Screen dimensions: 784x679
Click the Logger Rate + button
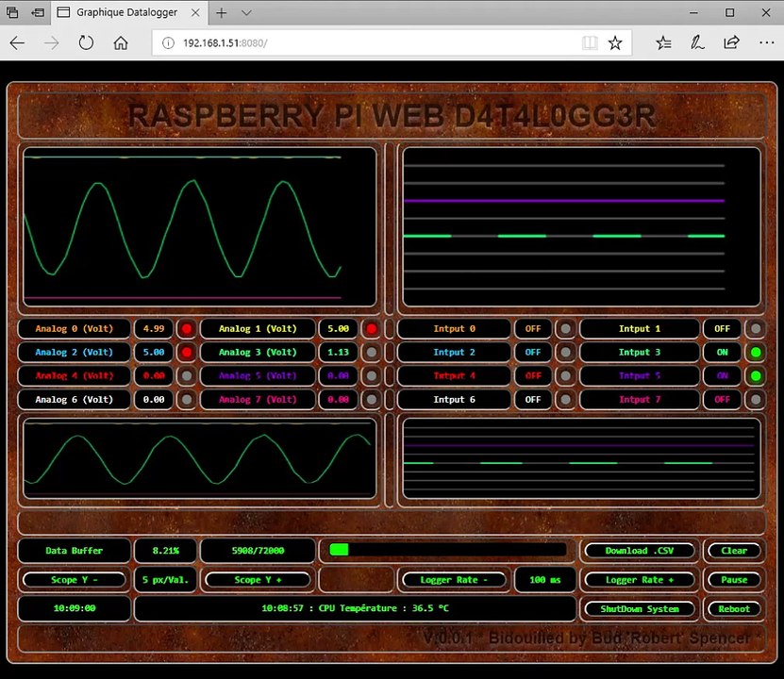(x=640, y=580)
